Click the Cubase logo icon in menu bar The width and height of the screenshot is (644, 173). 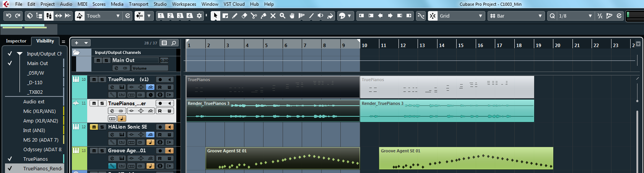click(6, 4)
